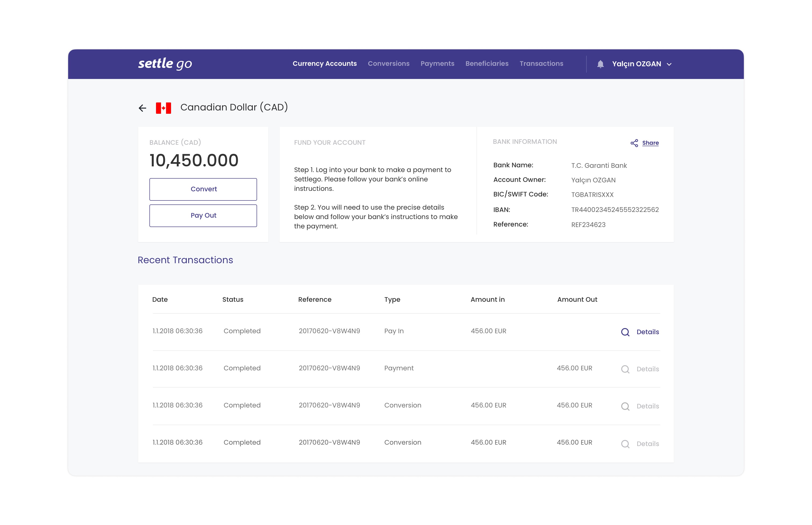Click the Reference column header

(315, 300)
